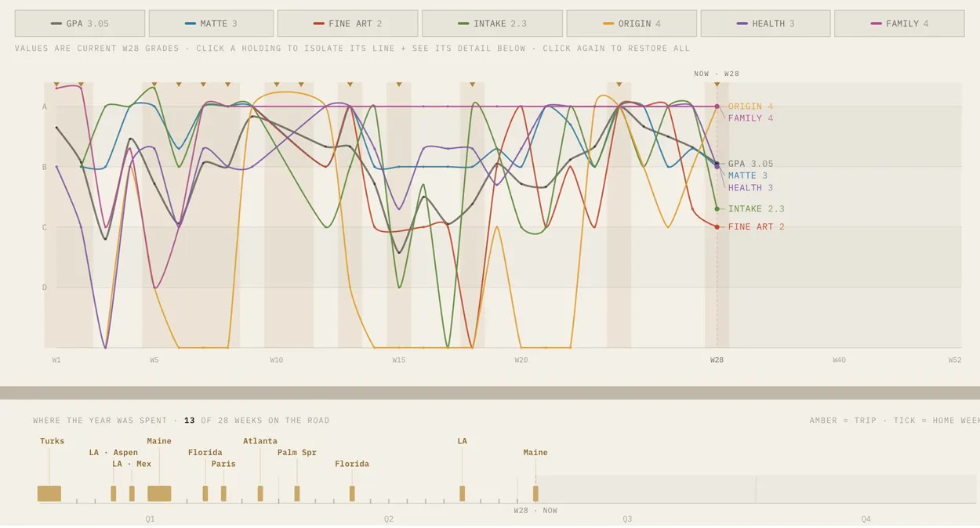Viewport: 980px width, 528px height.
Task: Click the green INTAKE endpoint dot at W28
Action: tap(717, 209)
